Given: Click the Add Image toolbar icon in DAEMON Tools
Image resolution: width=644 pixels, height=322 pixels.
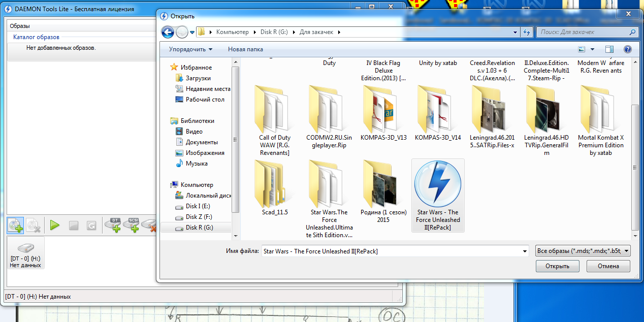Looking at the screenshot, I should click(x=16, y=226).
